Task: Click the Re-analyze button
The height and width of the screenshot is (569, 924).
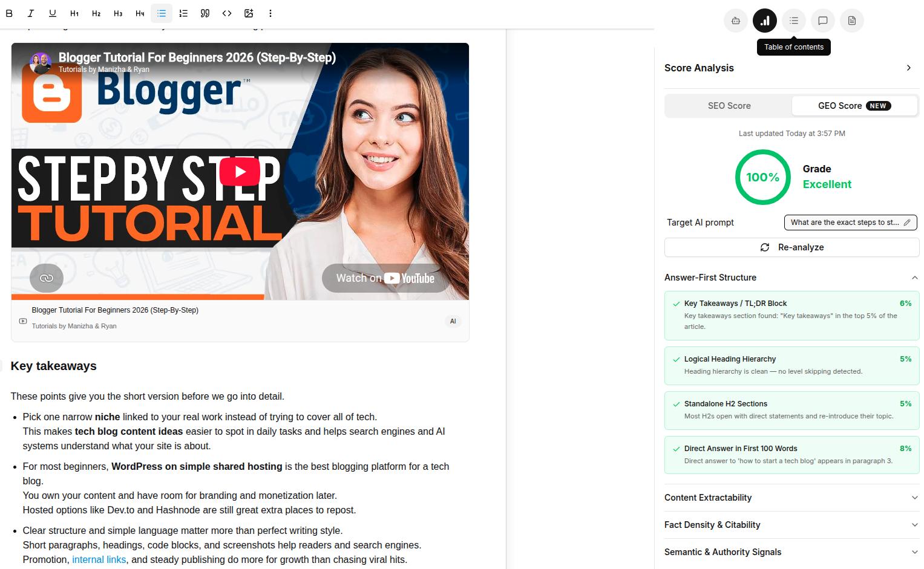Action: 791,247
